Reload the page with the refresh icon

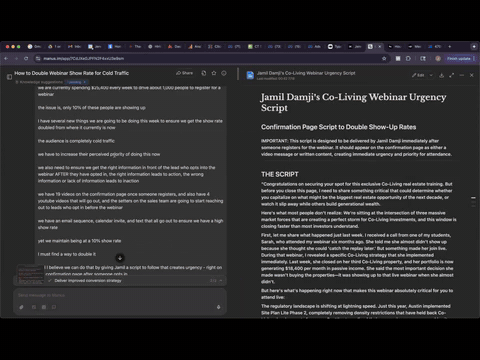(26, 58)
